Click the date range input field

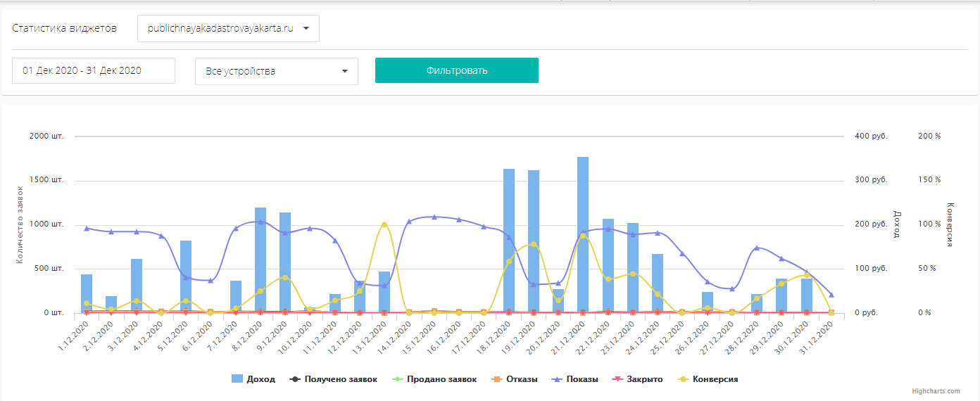[94, 70]
